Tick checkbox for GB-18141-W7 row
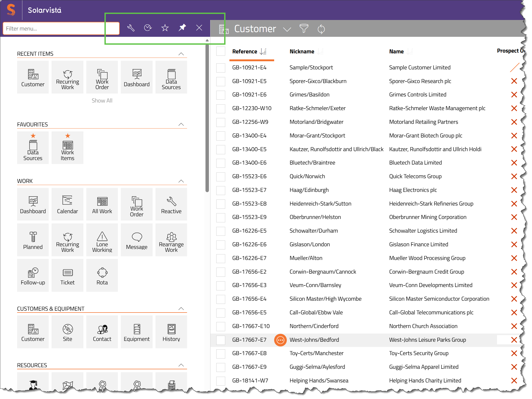 coord(221,381)
